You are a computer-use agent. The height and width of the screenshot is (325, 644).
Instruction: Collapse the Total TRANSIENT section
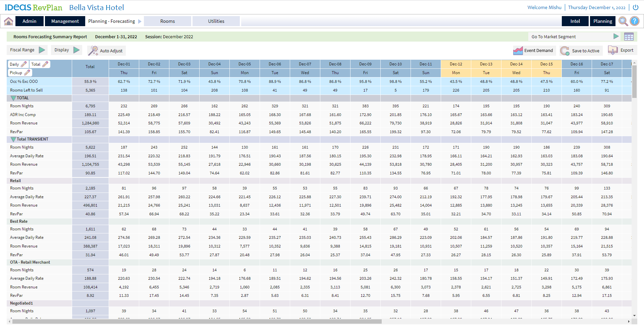coord(13,139)
